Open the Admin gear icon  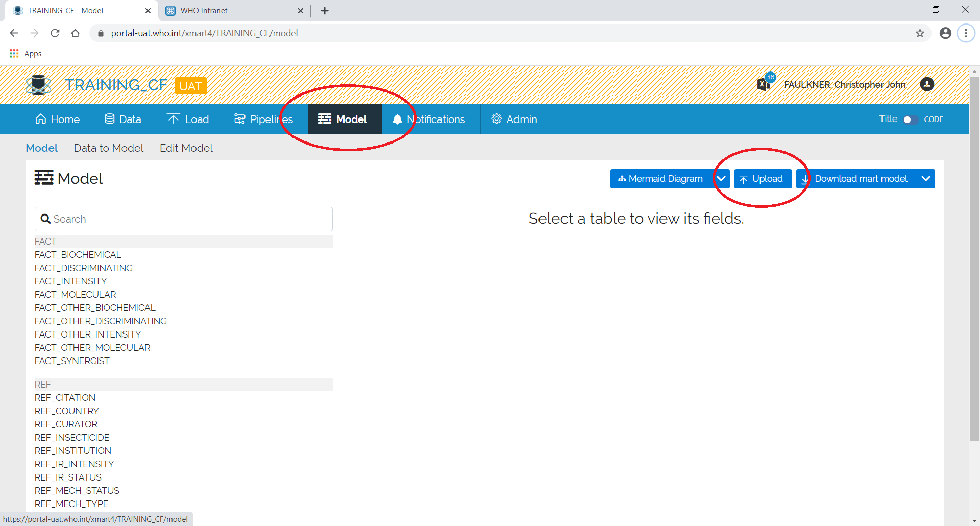496,119
